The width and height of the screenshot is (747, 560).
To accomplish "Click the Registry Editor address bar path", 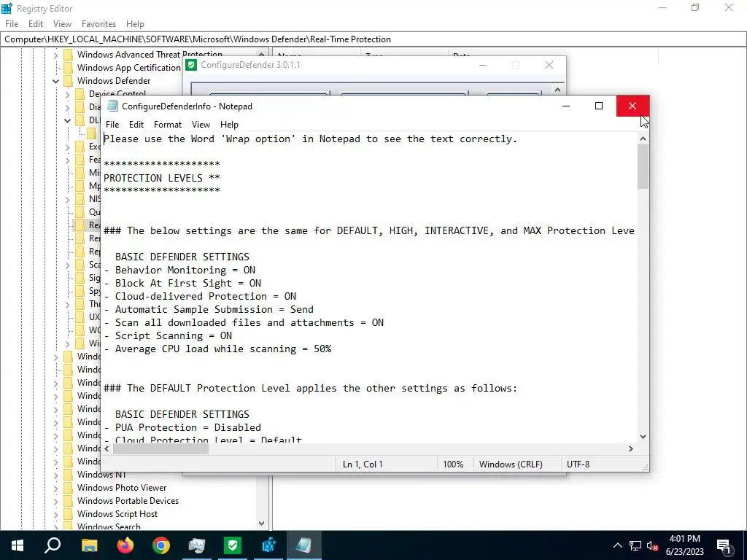I will [198, 39].
